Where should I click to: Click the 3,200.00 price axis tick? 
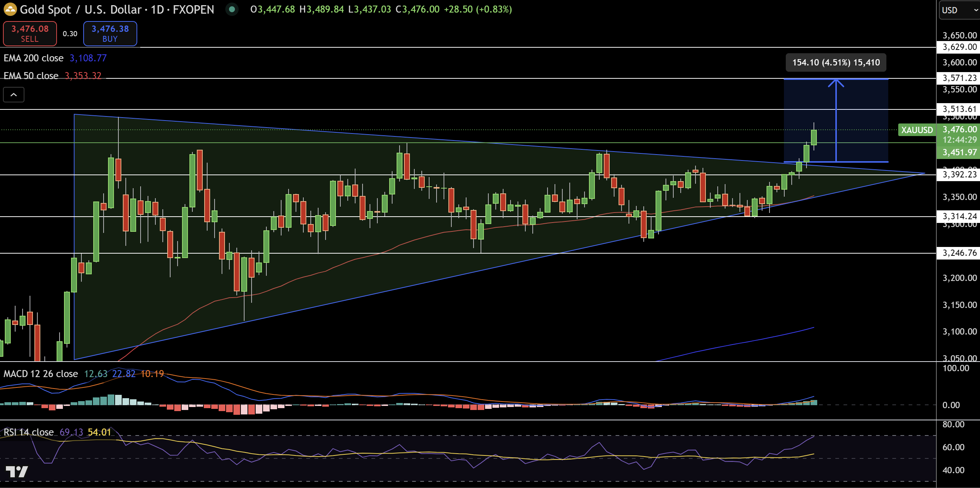[x=959, y=278]
